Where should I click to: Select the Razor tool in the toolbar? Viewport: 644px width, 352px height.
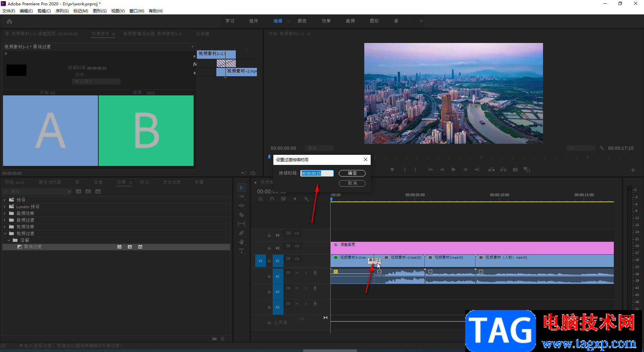click(x=241, y=215)
